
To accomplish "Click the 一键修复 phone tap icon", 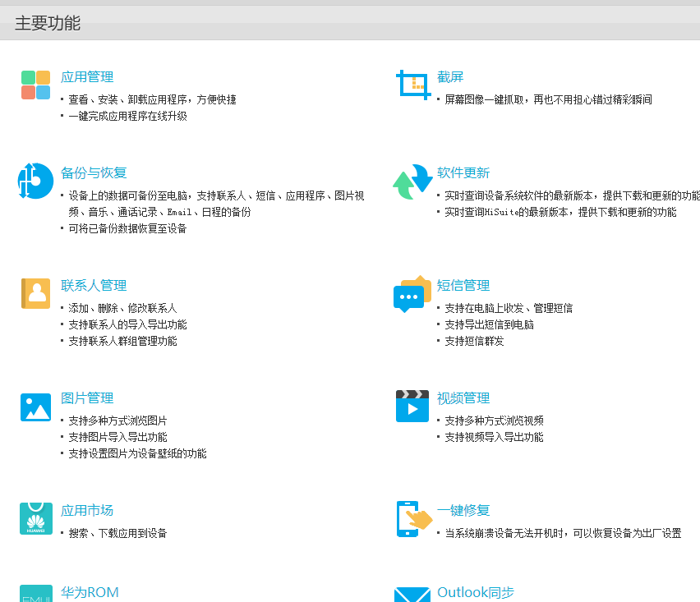I will (x=414, y=519).
